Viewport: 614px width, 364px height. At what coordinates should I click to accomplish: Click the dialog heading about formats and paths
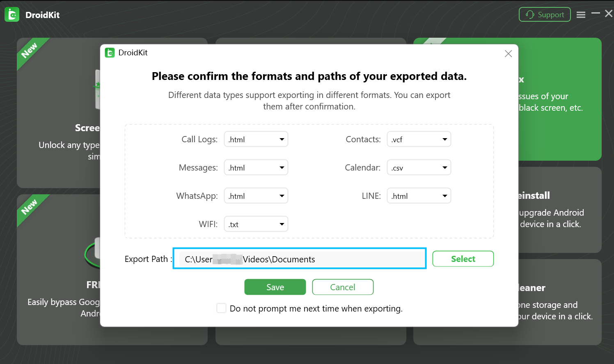click(x=309, y=76)
